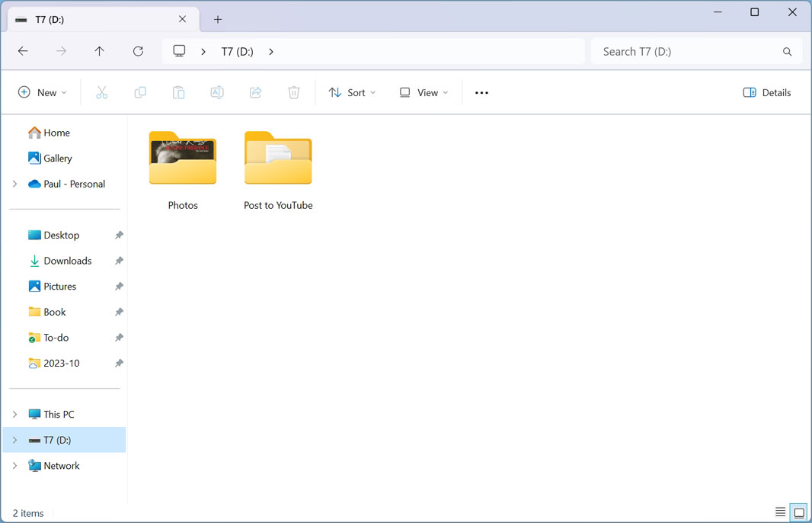Click the Paste clipboard icon
The width and height of the screenshot is (812, 523).
pos(178,92)
